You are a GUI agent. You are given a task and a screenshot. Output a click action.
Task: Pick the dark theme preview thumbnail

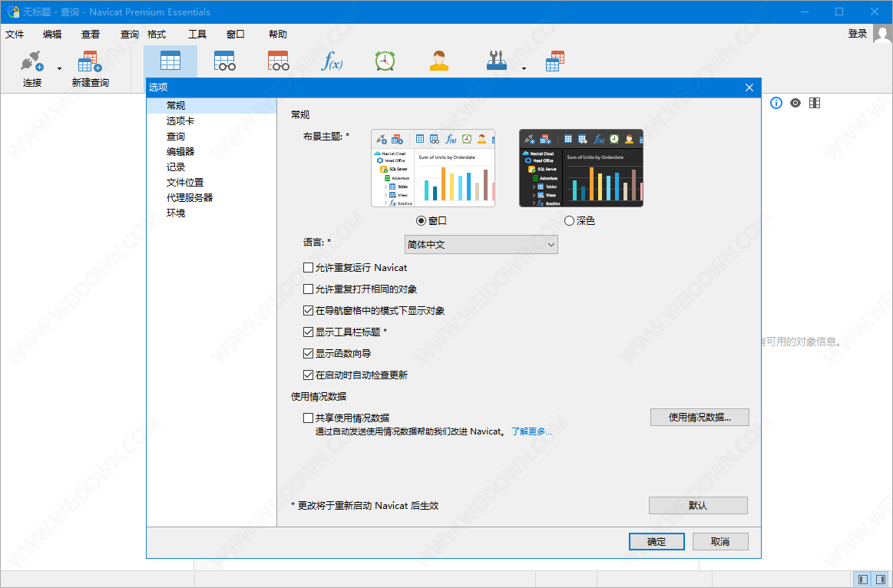[581, 168]
